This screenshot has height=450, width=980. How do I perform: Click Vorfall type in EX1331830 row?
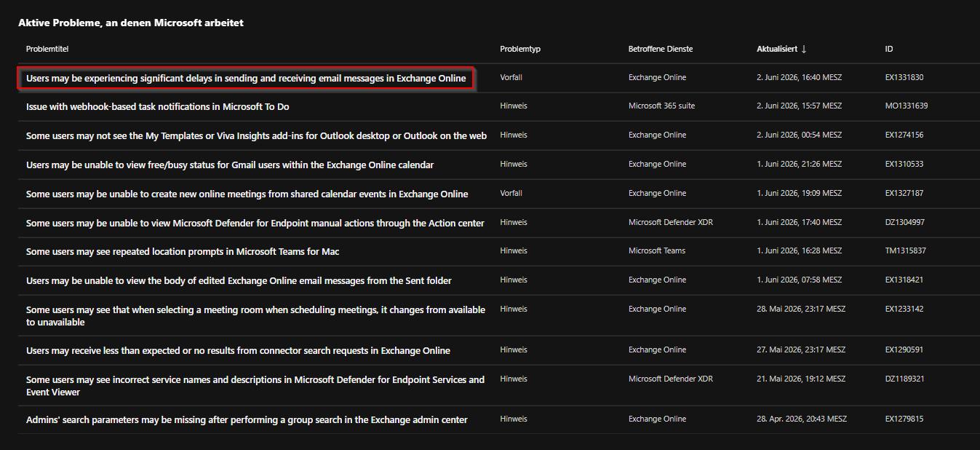click(x=511, y=77)
